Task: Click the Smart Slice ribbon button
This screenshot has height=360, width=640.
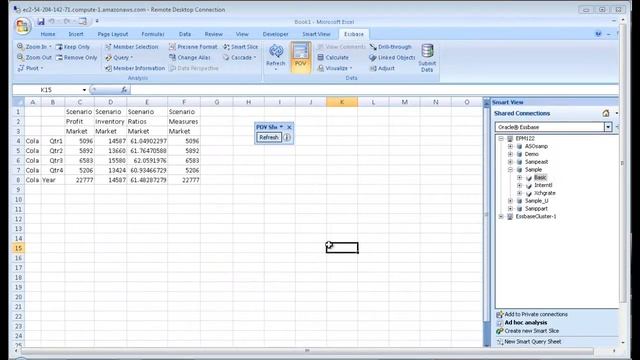Action: pos(241,47)
